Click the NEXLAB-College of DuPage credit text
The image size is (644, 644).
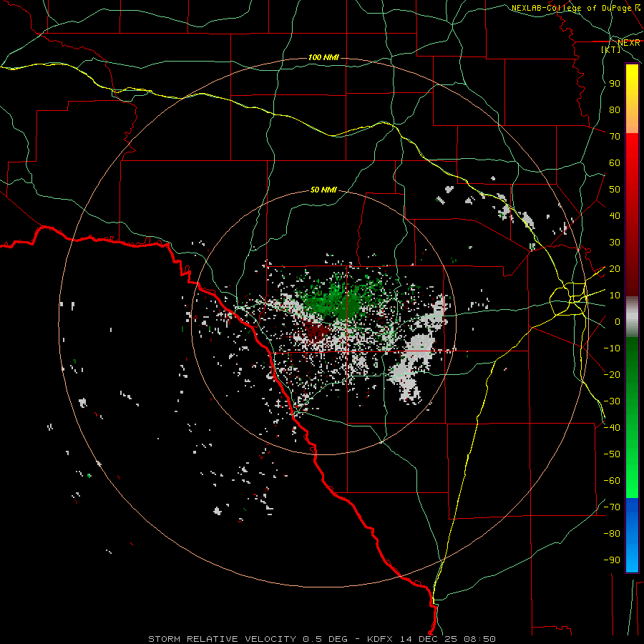tap(575, 8)
